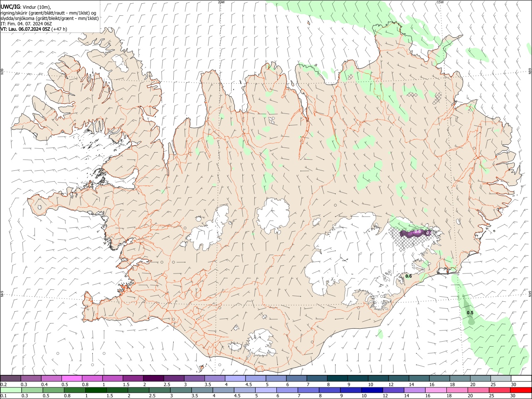Click the black '0.6' value on the glacier
Viewport: 532px width, 399px height.
click(x=409, y=276)
